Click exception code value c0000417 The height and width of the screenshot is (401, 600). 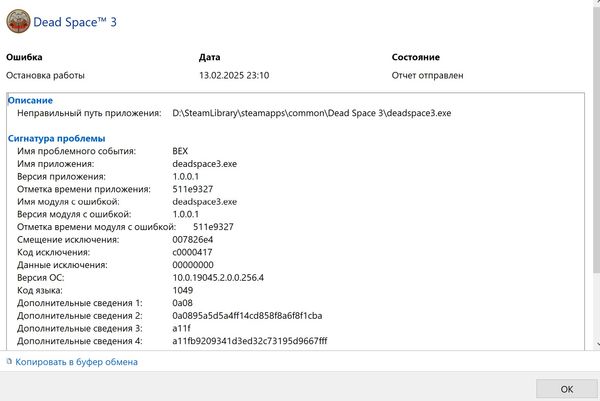192,252
